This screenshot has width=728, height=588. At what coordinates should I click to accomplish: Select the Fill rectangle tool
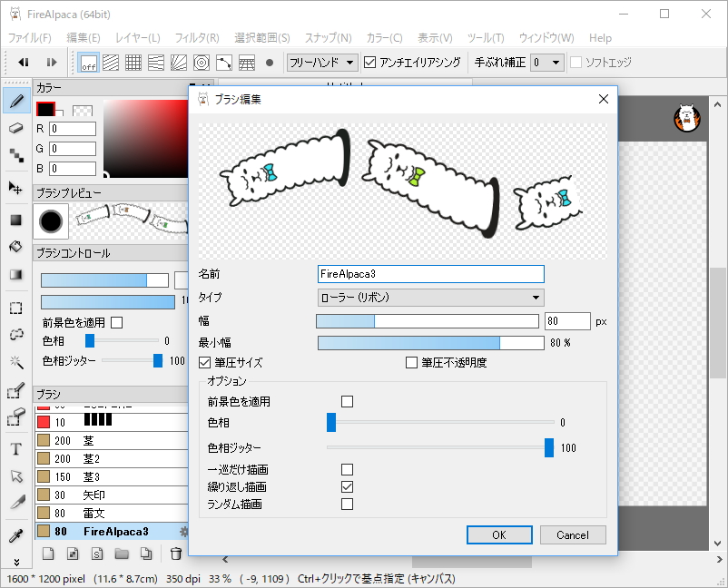click(x=15, y=220)
